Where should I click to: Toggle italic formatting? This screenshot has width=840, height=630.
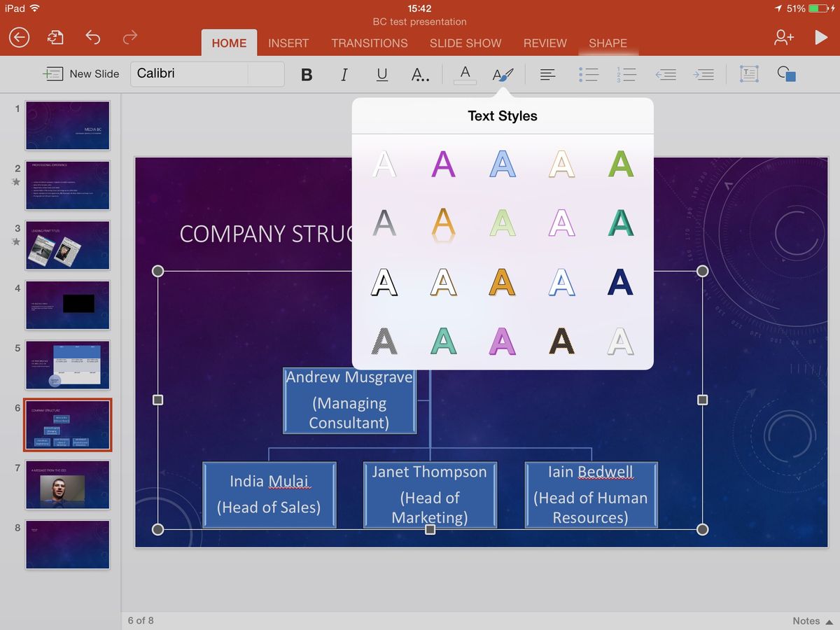344,74
